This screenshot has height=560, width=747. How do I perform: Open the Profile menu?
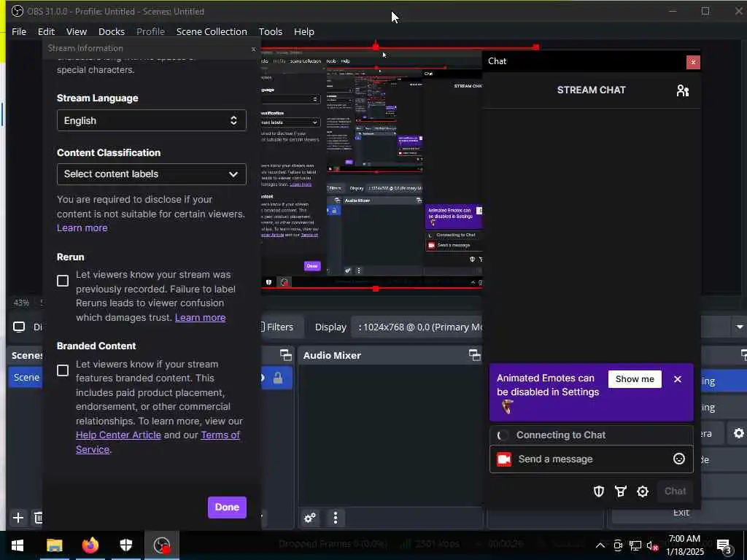[x=150, y=31]
